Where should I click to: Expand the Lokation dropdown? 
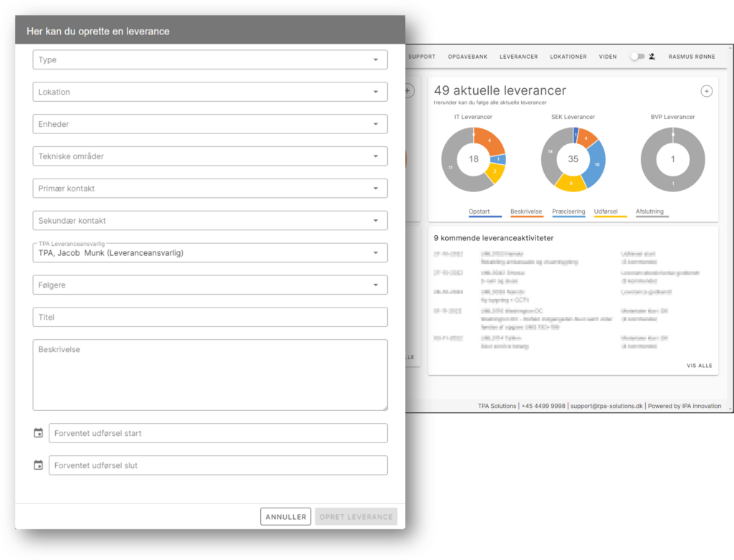(x=210, y=92)
